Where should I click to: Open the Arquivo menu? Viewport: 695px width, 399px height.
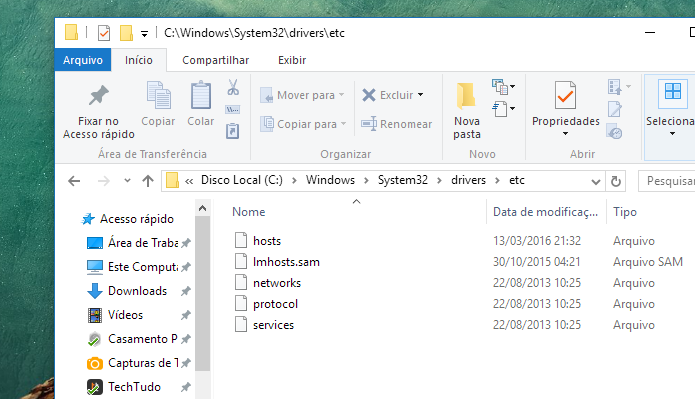83,60
